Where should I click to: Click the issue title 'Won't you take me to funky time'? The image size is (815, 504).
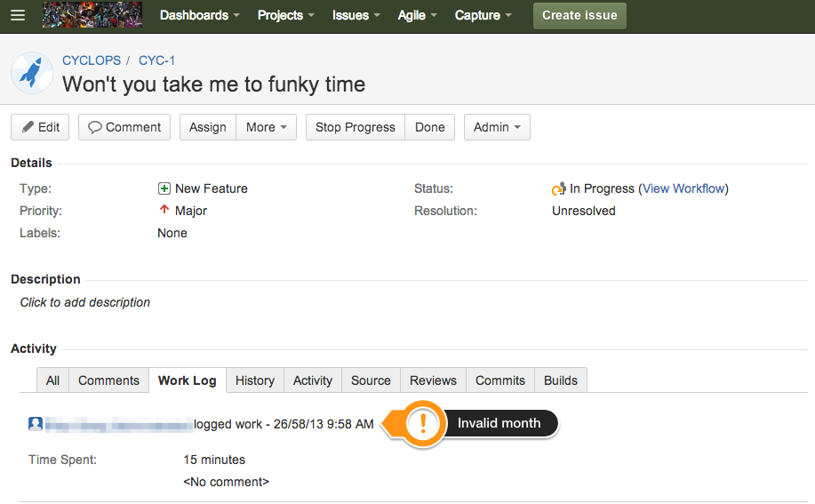[213, 84]
